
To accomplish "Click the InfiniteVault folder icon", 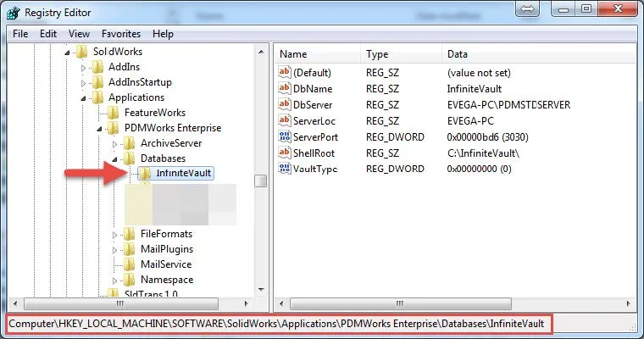I will click(x=145, y=173).
